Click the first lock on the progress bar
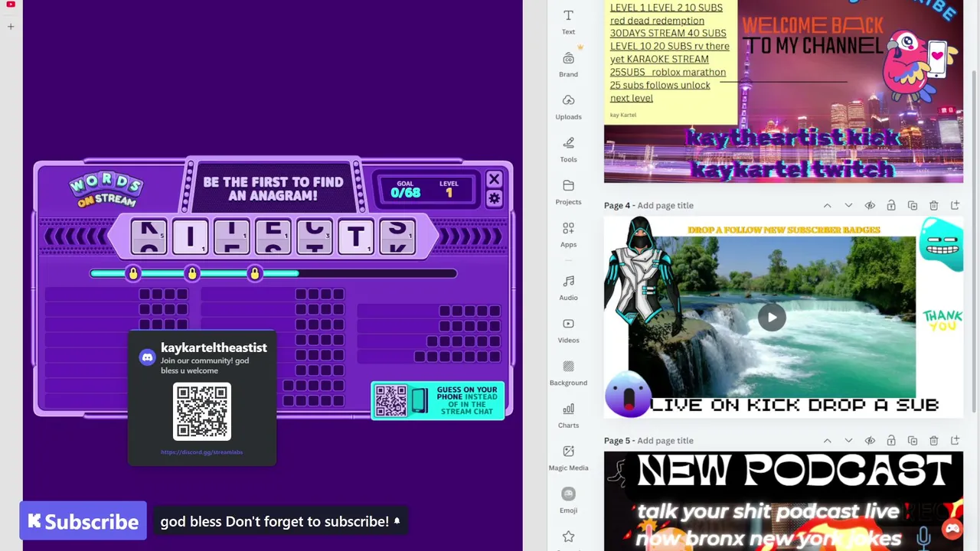 tap(133, 273)
